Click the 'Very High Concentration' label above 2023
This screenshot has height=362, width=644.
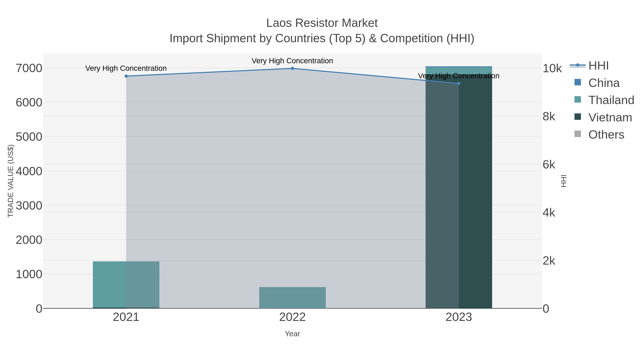pos(459,76)
